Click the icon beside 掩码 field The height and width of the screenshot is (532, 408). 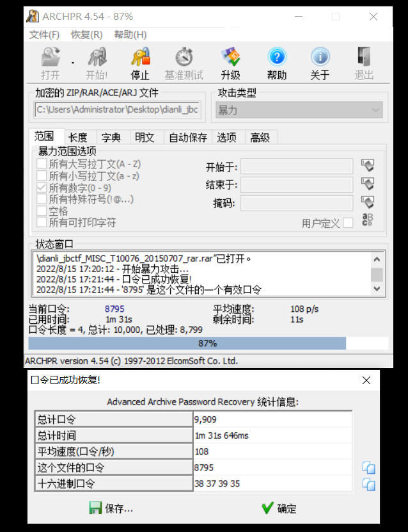(x=367, y=202)
